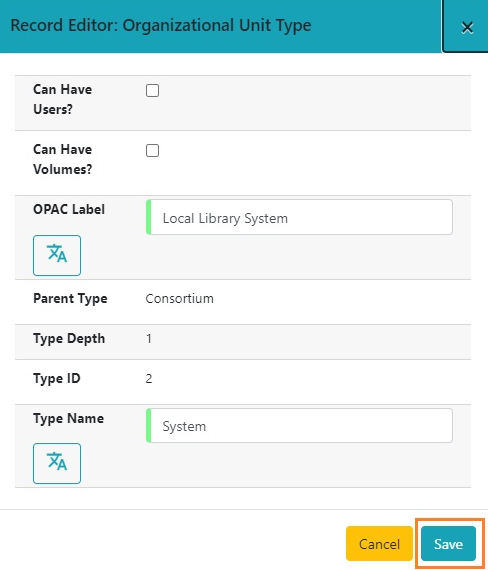Click the OPAC Label field label
488x570 pixels.
(69, 209)
